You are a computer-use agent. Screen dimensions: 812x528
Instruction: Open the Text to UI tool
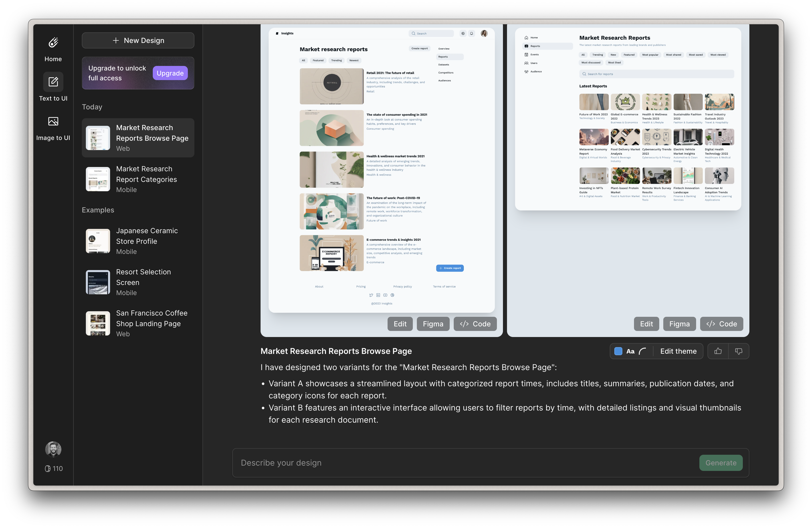point(53,82)
